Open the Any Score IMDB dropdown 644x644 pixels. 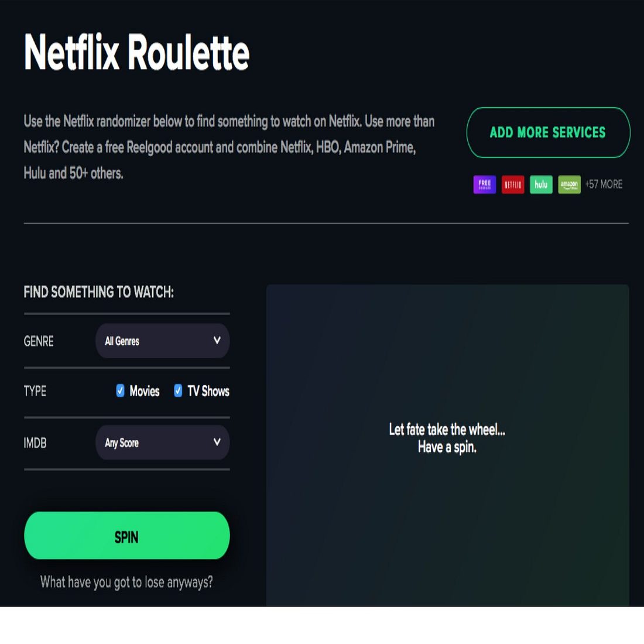coord(163,443)
